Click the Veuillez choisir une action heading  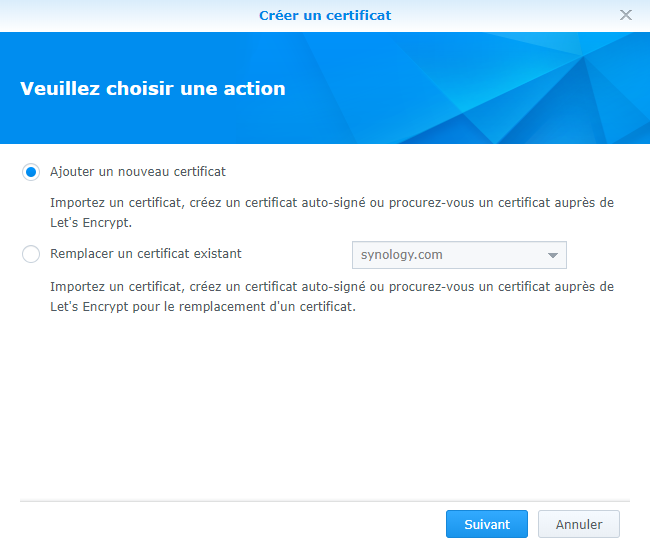[x=153, y=89]
